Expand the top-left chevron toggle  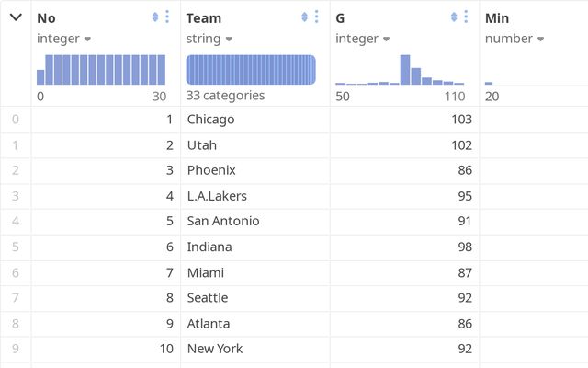click(16, 17)
